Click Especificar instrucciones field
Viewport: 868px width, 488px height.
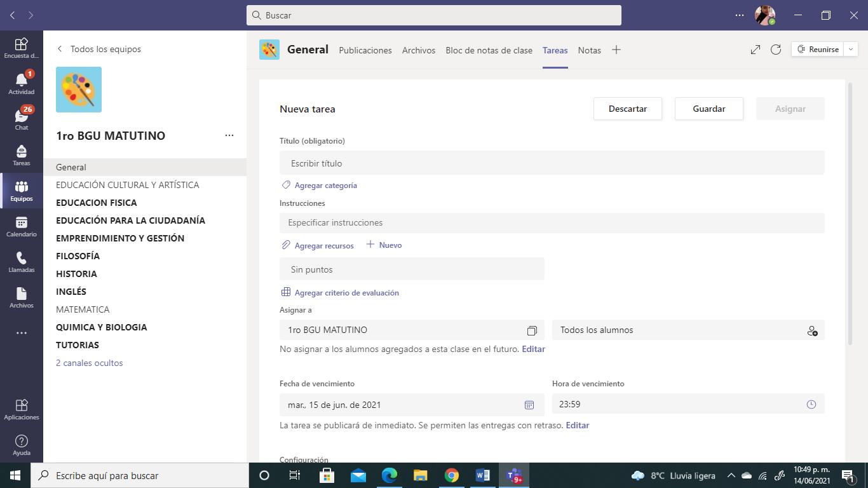(x=552, y=222)
